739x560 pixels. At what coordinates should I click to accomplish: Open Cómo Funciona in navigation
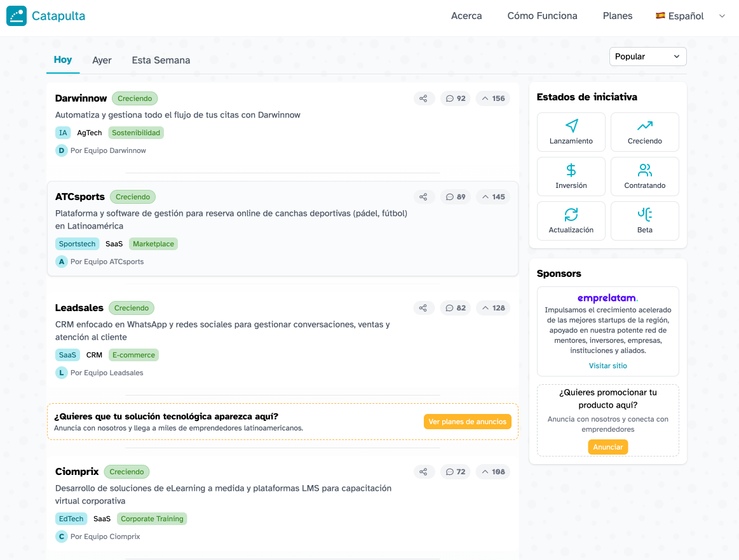pos(542,16)
